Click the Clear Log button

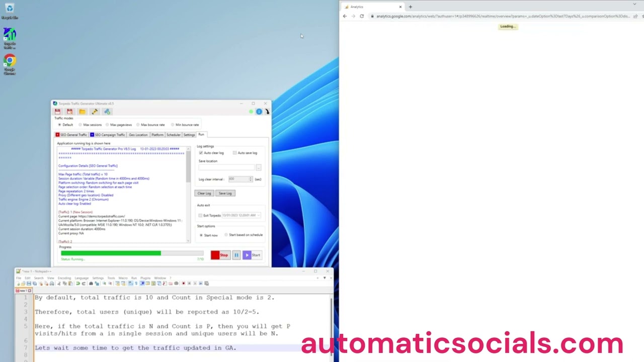click(x=204, y=193)
